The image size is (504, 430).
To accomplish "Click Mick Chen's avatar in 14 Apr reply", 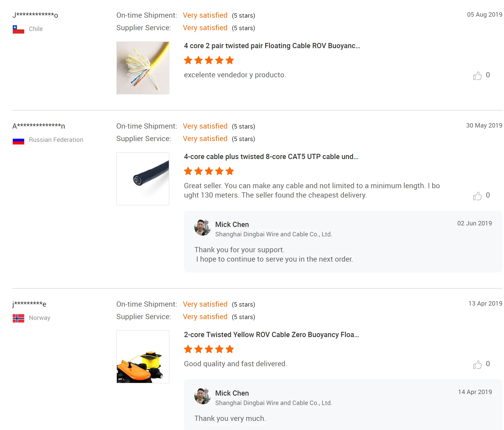I will coord(202,396).
